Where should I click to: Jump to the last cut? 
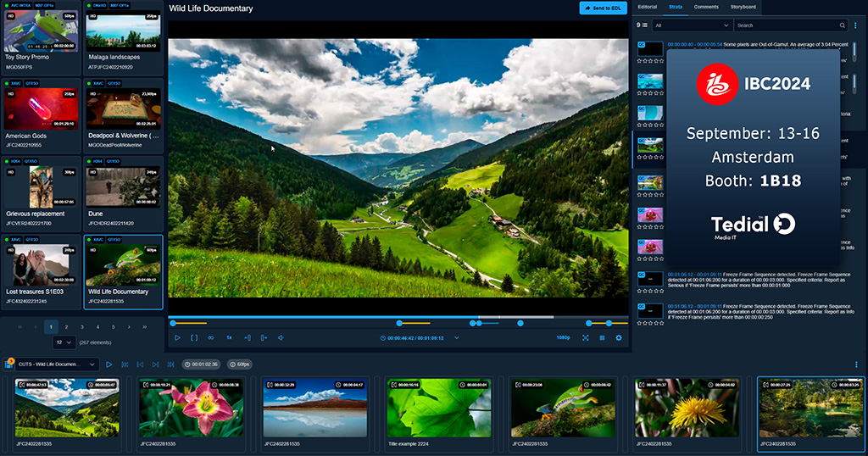(171, 364)
